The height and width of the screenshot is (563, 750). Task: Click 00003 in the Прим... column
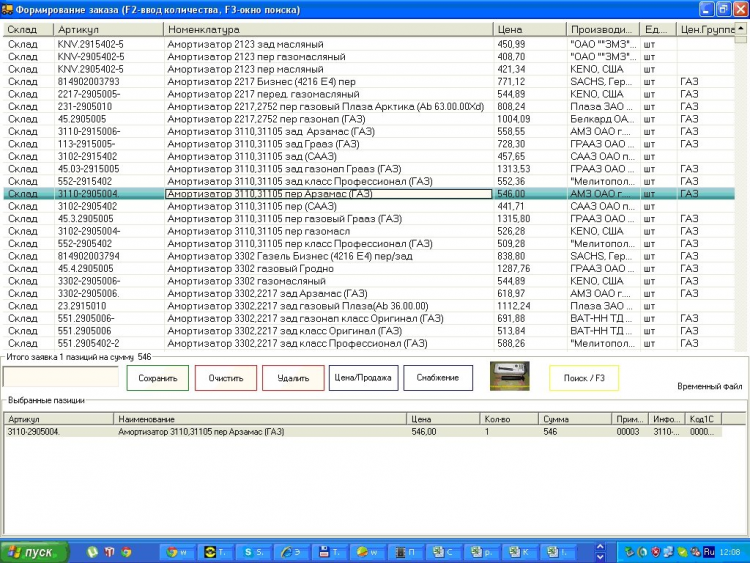(628, 432)
